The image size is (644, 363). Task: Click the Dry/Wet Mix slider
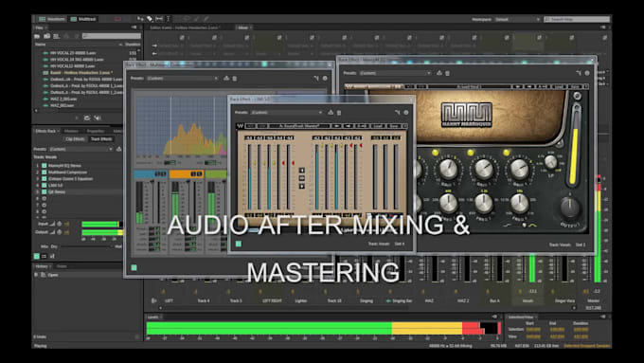tap(86, 246)
